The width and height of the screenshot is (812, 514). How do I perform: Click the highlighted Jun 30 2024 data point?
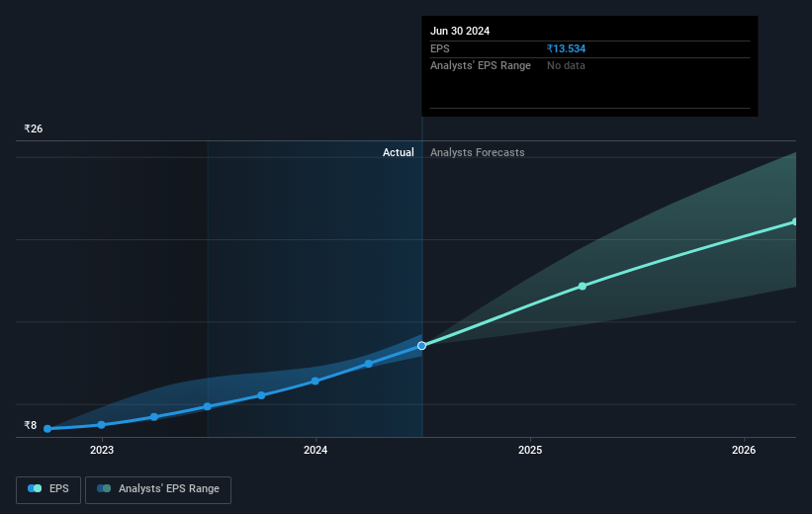421,345
